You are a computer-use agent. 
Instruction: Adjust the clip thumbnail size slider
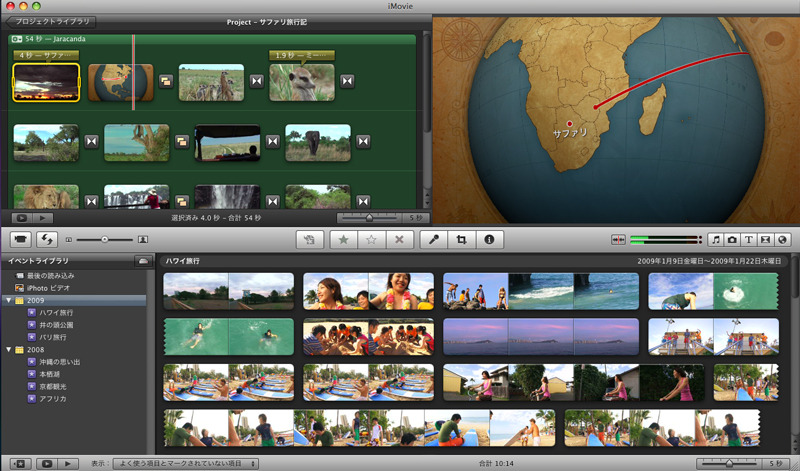coord(105,239)
